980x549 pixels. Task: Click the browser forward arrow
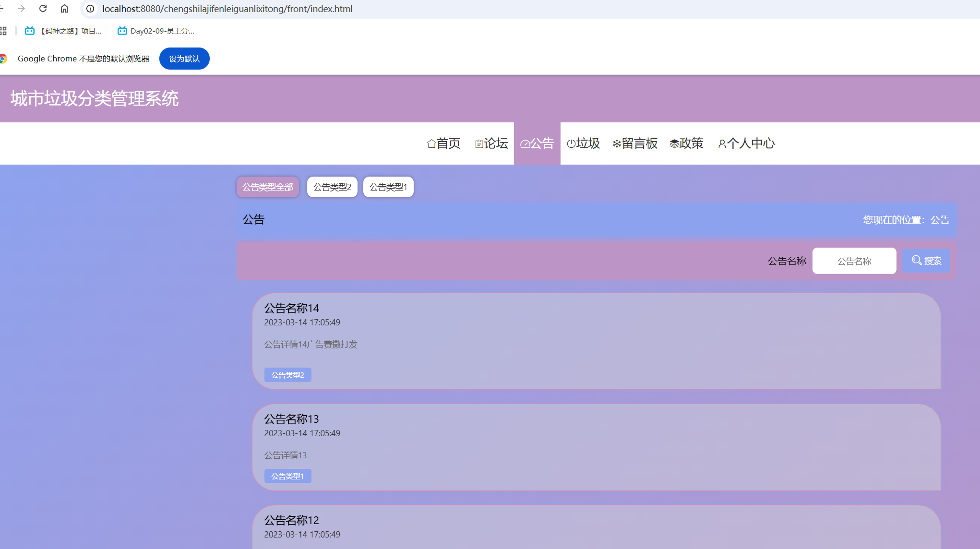pos(21,9)
